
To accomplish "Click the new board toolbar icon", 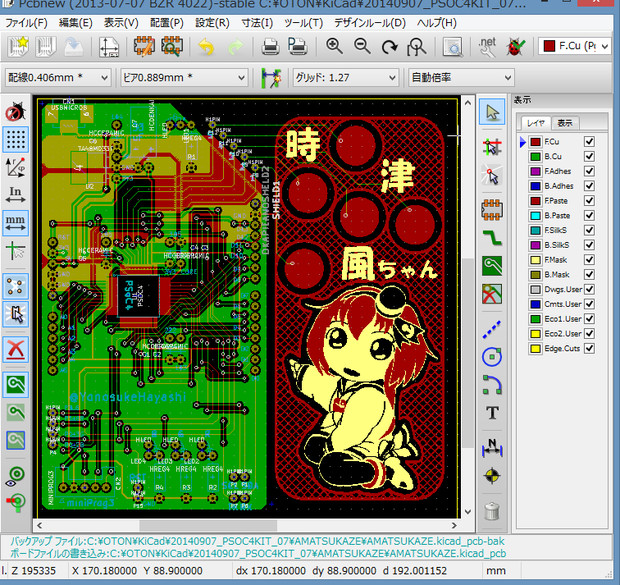I will (x=18, y=46).
